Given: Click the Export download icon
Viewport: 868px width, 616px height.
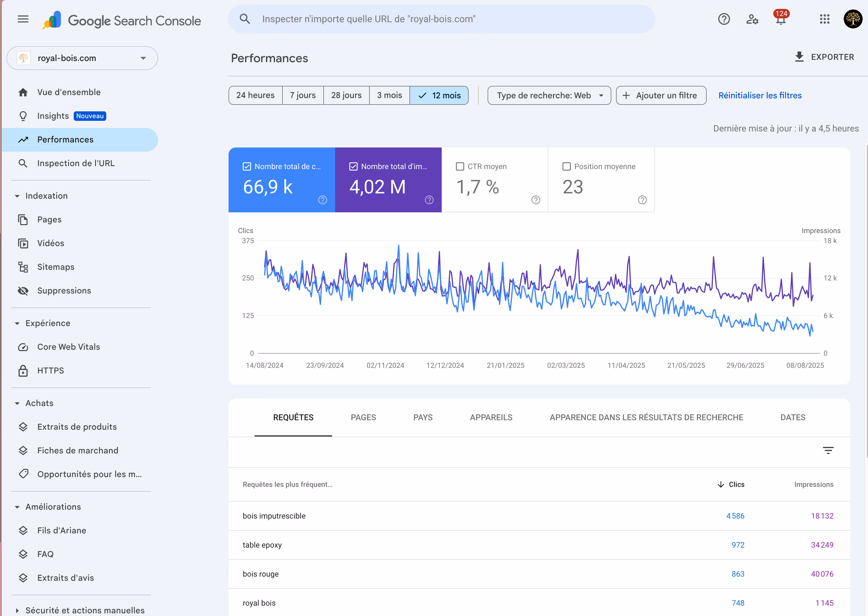Looking at the screenshot, I should click(799, 57).
